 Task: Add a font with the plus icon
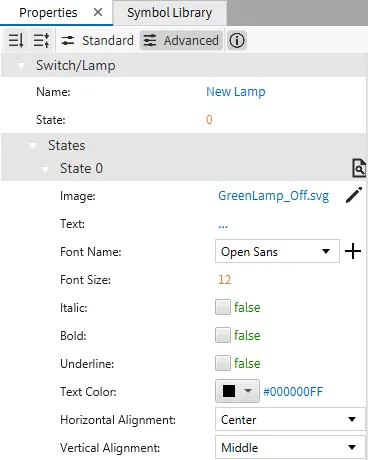pyautogui.click(x=353, y=251)
